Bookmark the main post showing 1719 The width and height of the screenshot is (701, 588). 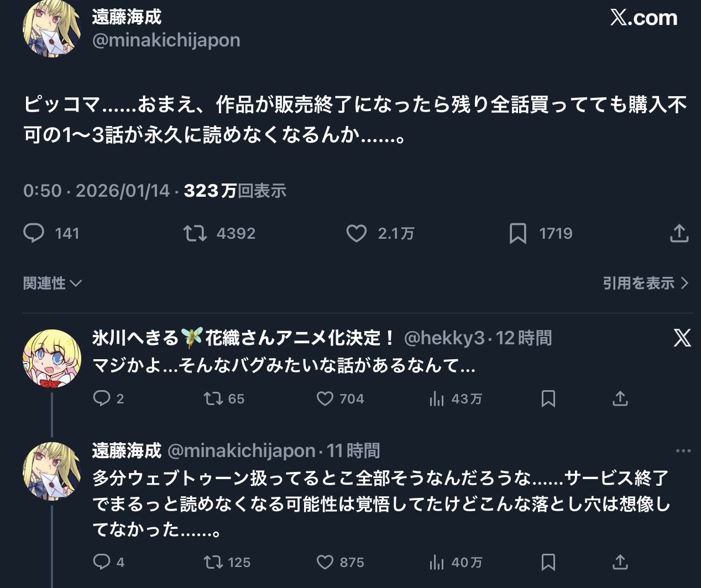pos(517,233)
